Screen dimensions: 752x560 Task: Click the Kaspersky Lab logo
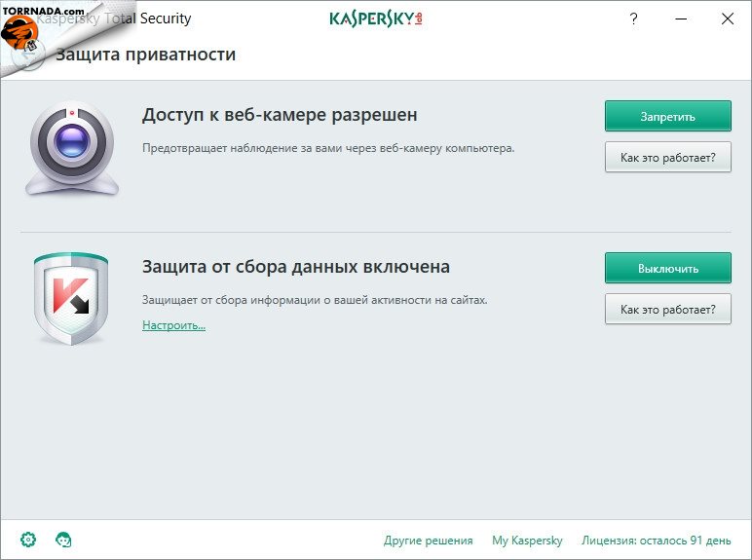tap(376, 19)
